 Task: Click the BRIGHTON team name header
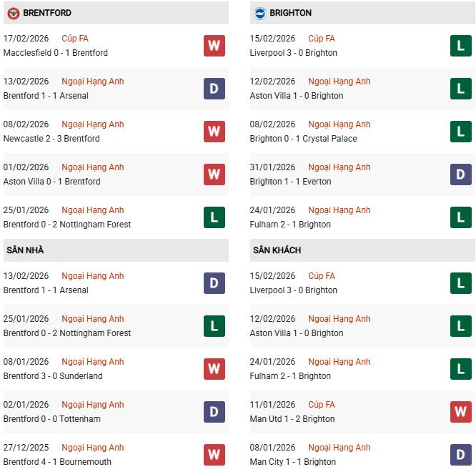pyautogui.click(x=291, y=13)
